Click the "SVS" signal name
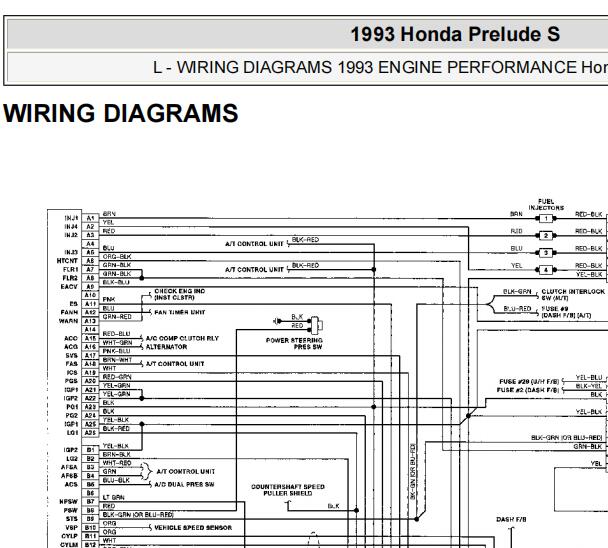 72,355
